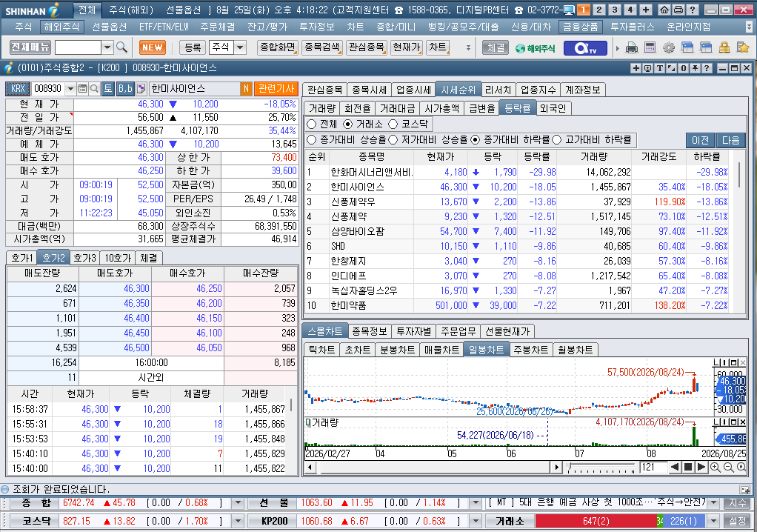Open the 금융상품 menu
757x532 pixels.
581,27
